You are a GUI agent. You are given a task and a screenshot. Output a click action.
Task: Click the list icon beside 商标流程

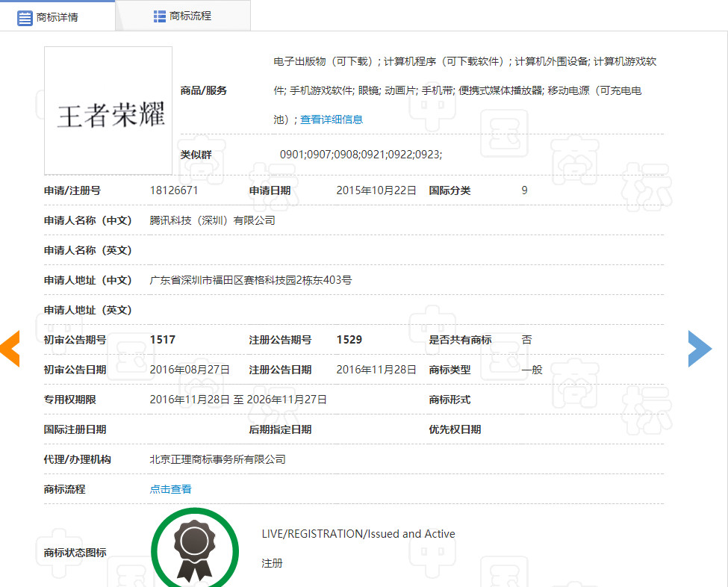[160, 16]
